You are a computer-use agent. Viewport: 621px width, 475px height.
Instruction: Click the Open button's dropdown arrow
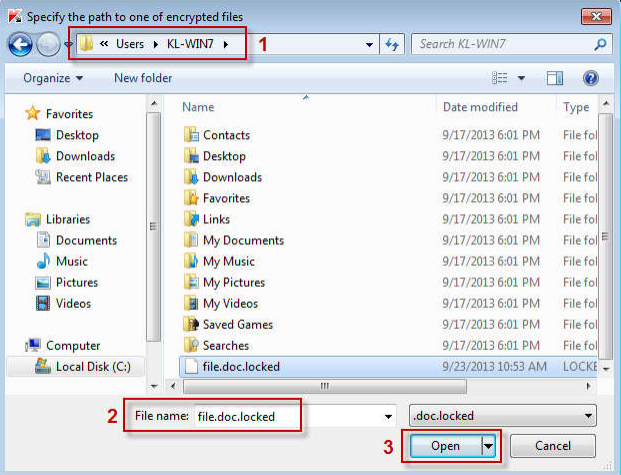[489, 446]
